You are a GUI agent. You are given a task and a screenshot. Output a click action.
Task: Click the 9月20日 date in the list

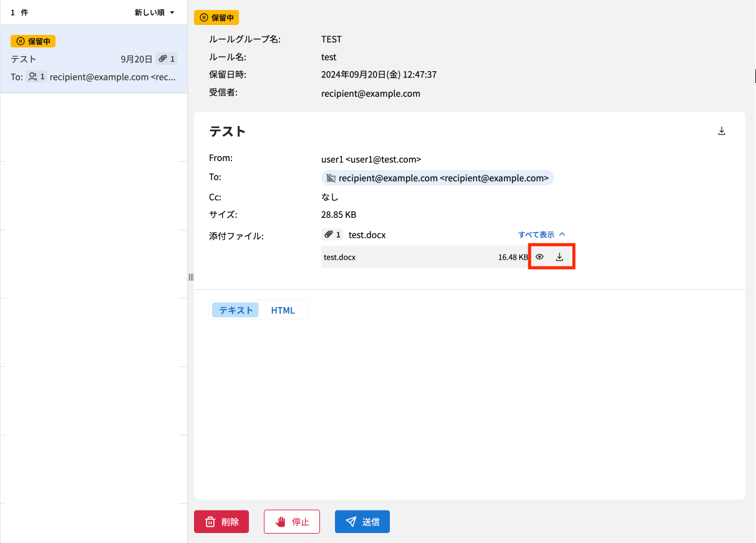[137, 59]
